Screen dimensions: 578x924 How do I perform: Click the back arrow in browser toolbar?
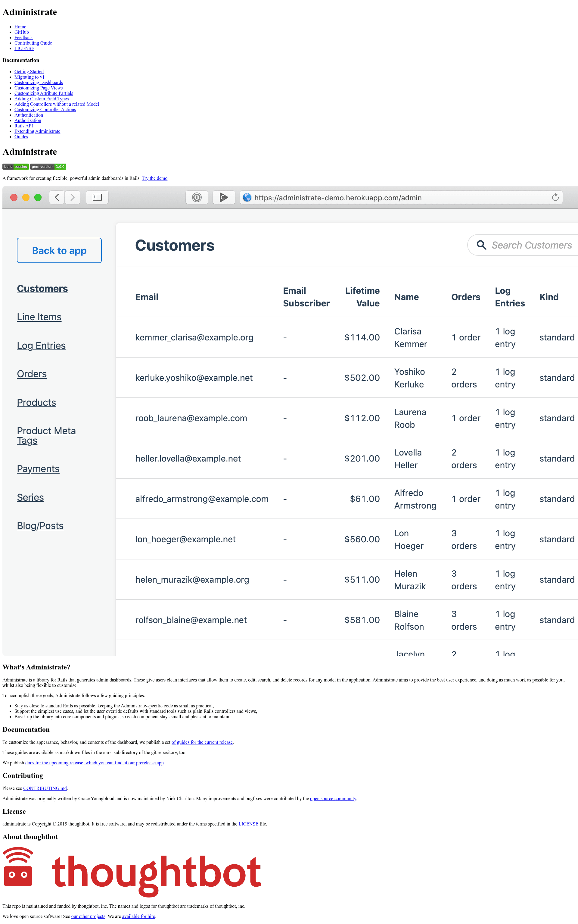(x=57, y=197)
